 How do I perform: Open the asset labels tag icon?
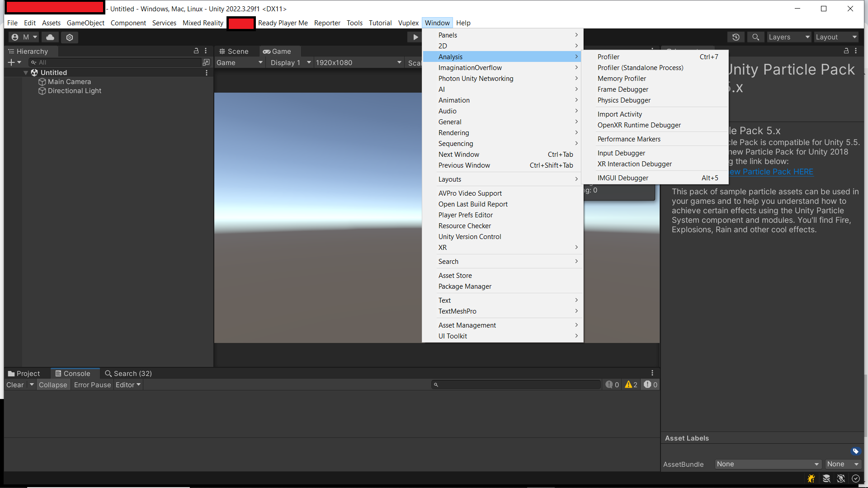pyautogui.click(x=855, y=451)
